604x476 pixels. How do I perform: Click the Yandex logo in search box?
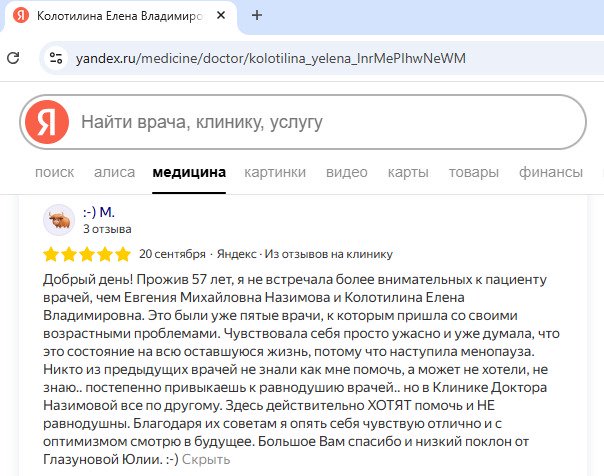click(x=46, y=123)
